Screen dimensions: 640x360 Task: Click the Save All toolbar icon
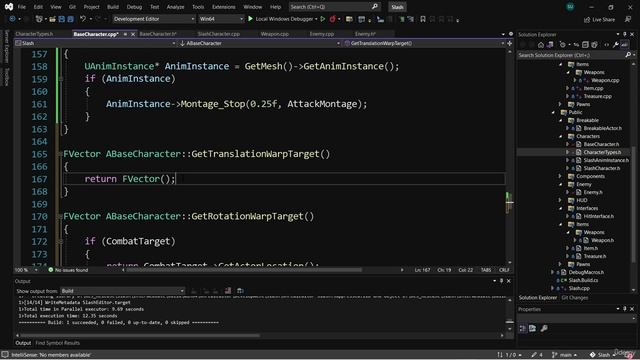pyautogui.click(x=70, y=19)
